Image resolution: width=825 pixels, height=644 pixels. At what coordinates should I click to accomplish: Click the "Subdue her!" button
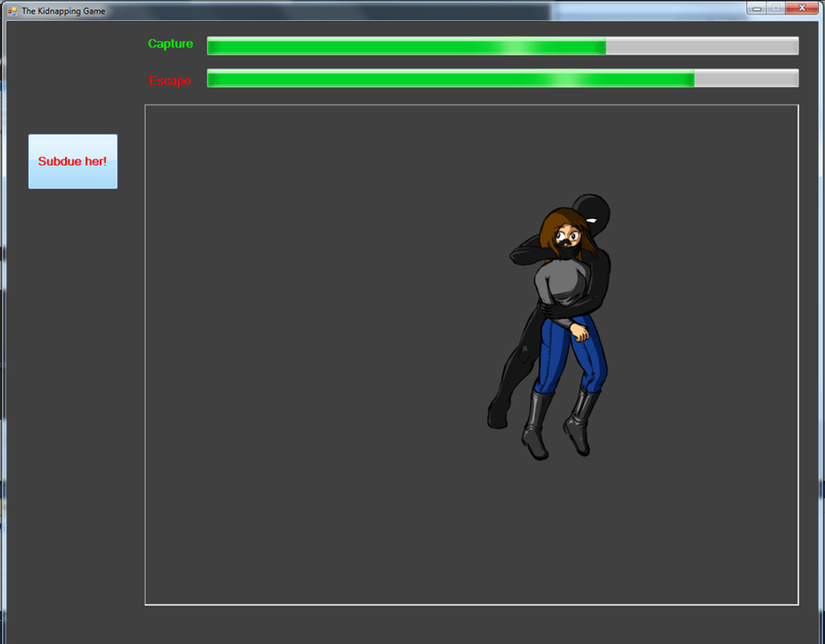pos(72,161)
